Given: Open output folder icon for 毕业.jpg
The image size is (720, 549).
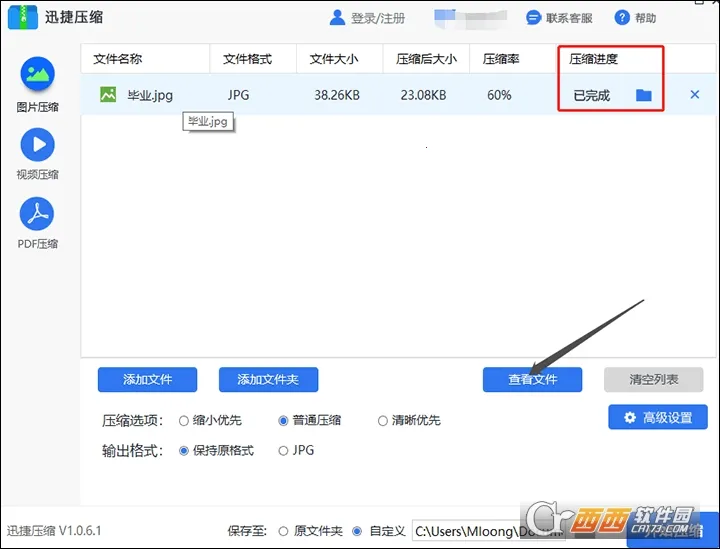Looking at the screenshot, I should [x=644, y=95].
